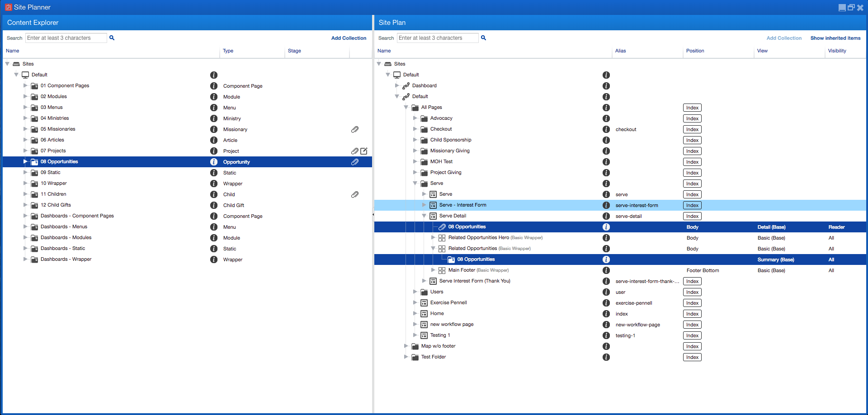
Task: Click info icon for 02 Modules row
Action: coord(214,97)
